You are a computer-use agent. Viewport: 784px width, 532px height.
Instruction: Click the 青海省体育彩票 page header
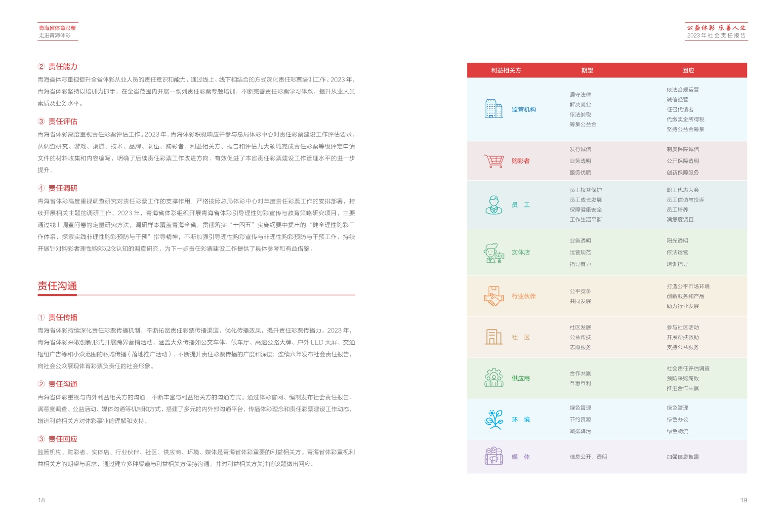(x=57, y=28)
